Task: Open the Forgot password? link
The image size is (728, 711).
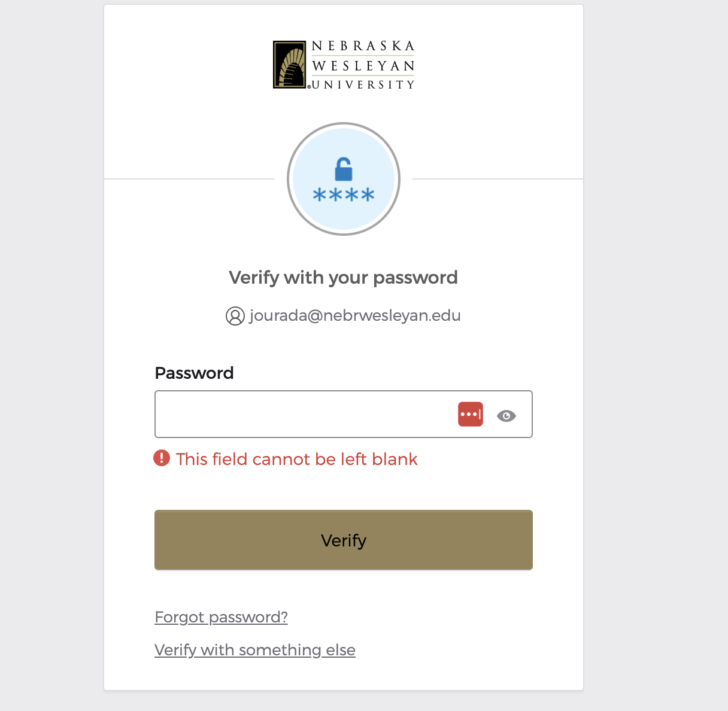Action: (x=221, y=617)
